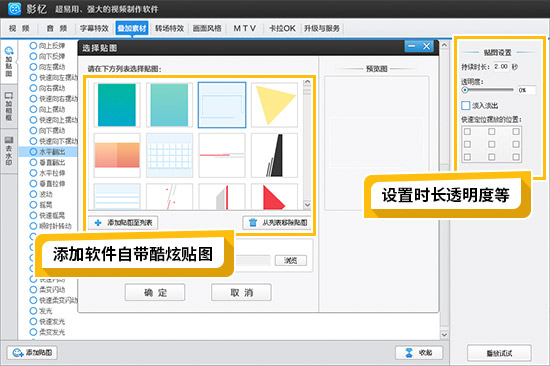Click the 确定 button

tap(155, 292)
